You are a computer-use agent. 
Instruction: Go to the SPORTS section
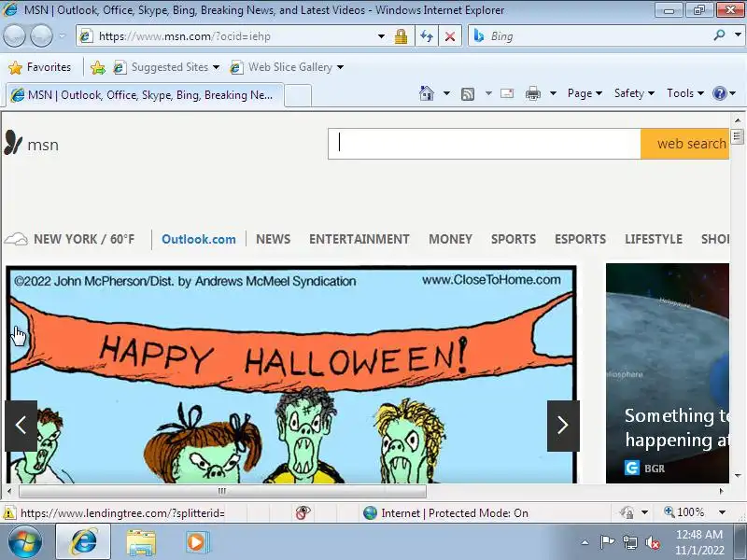click(514, 239)
